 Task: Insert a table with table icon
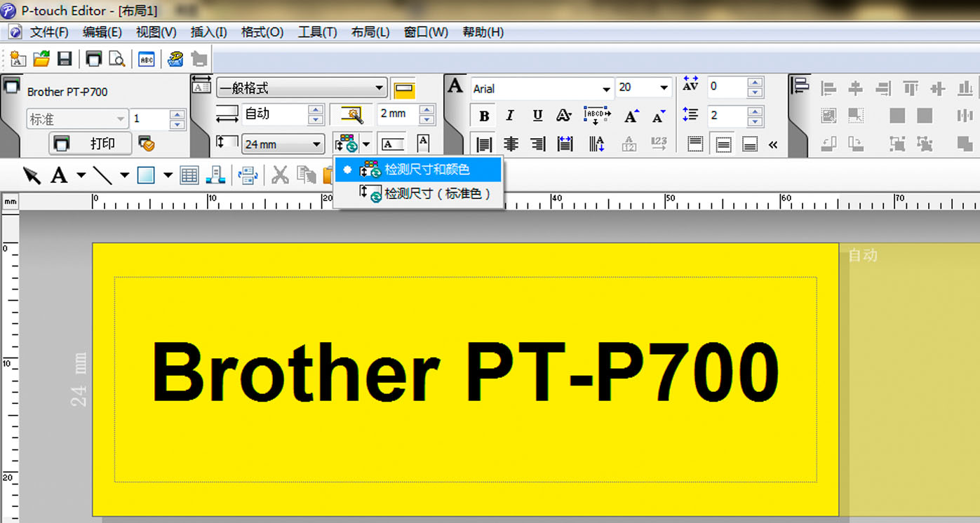coord(189,175)
